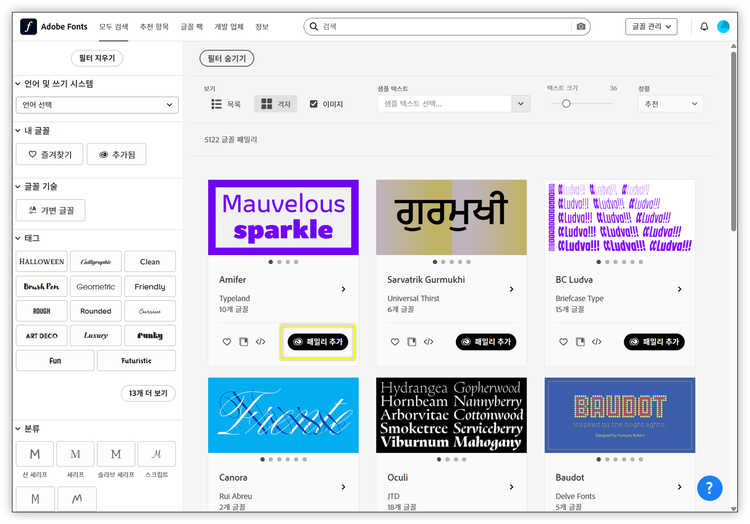The height and width of the screenshot is (524, 750).
Task: Add Amifer to a web project
Action: point(243,342)
